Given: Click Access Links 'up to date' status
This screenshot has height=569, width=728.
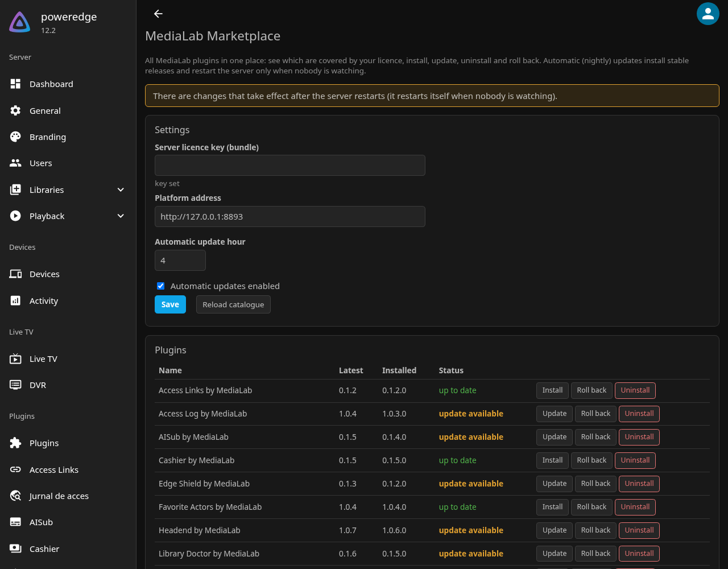Looking at the screenshot, I should [458, 390].
